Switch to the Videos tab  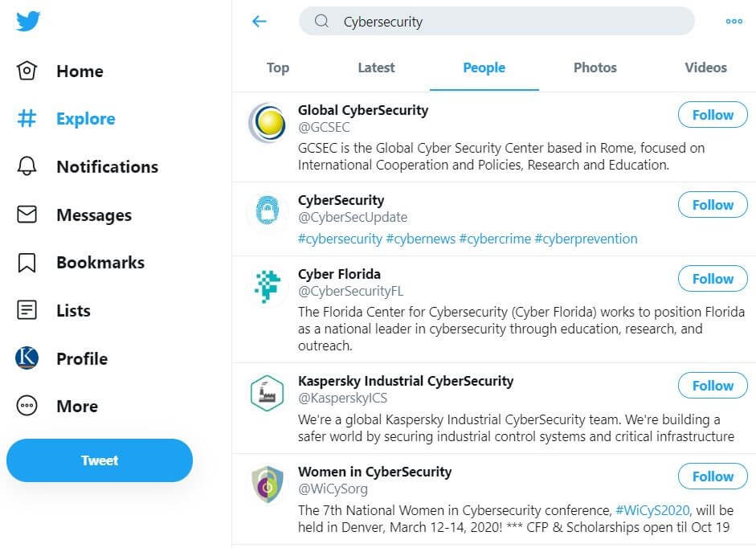pyautogui.click(x=705, y=67)
